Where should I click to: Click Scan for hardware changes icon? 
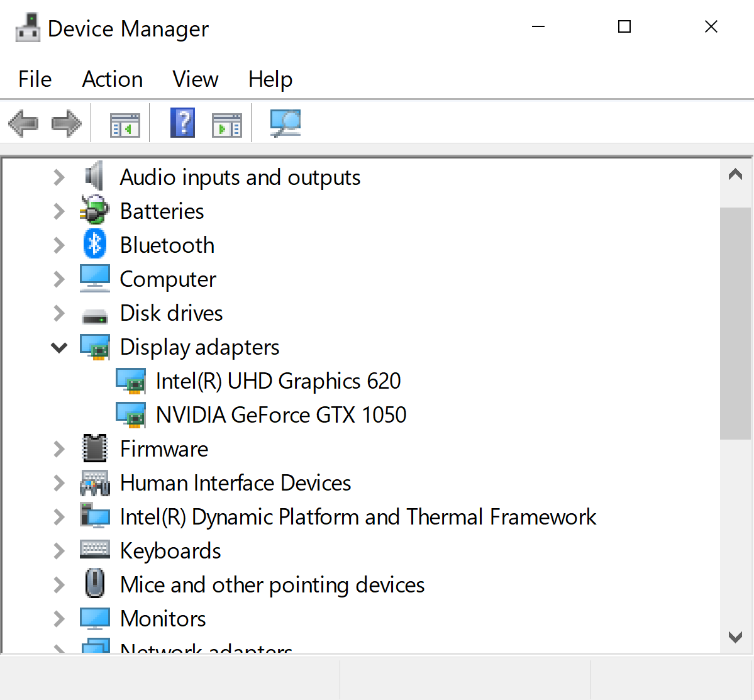pos(285,123)
